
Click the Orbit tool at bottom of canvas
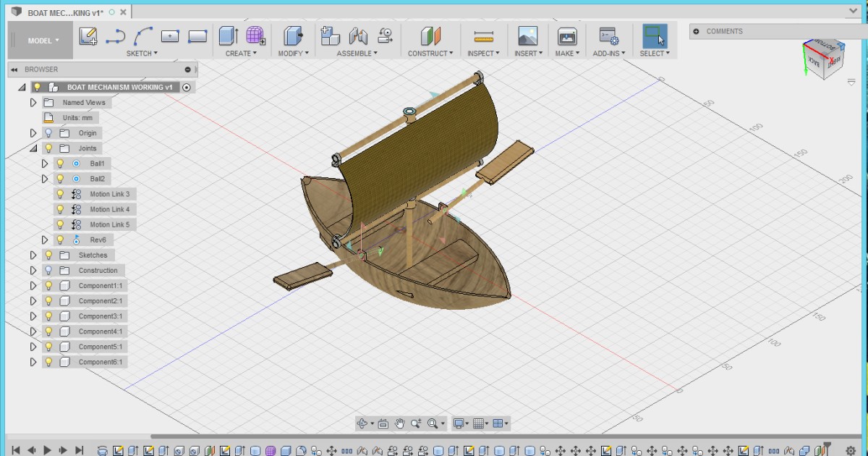[x=360, y=423]
